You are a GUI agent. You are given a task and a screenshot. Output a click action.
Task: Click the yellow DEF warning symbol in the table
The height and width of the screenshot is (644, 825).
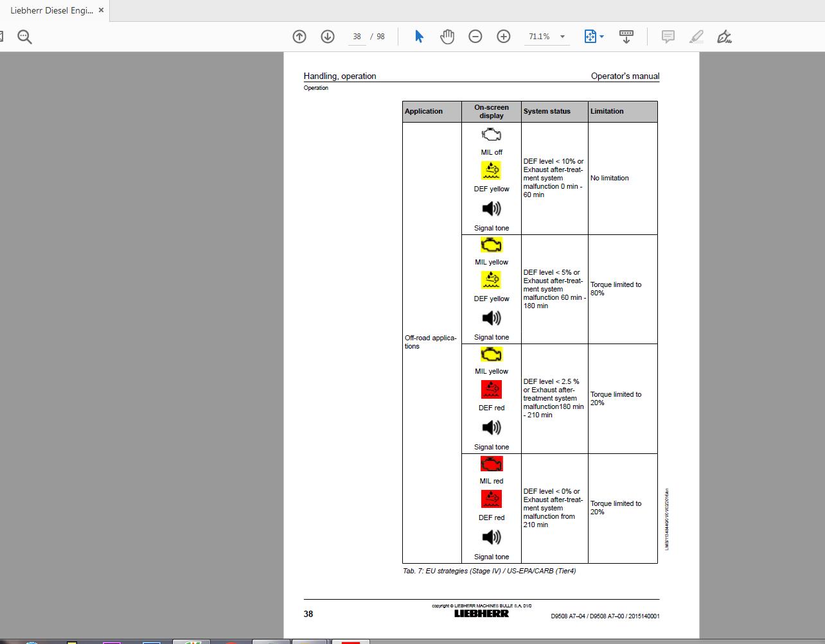491,170
